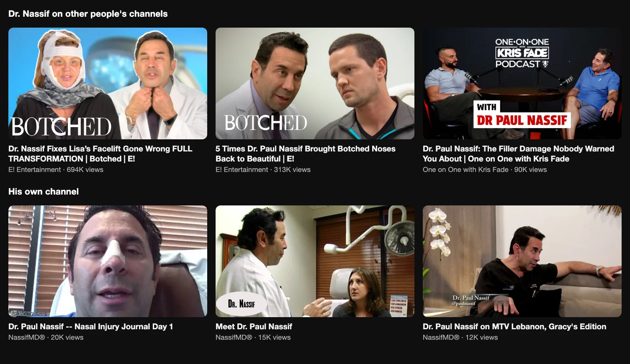Screen dimensions: 630x364
Task: Click title 'Dr. Nassif Fixes Lisa's Facelift Gone Wrong'
Action: 100,154
